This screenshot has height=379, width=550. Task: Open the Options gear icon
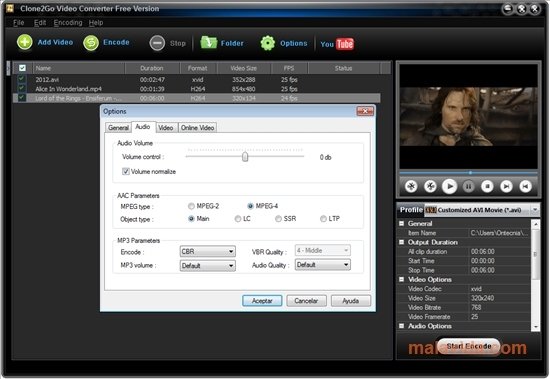click(x=268, y=43)
